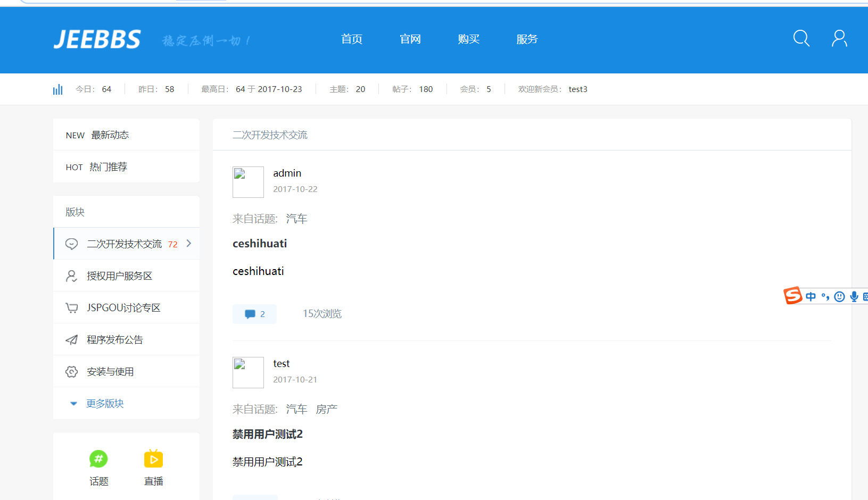Click the 直播 label under the live icon
This screenshot has width=868, height=500.
(x=154, y=481)
